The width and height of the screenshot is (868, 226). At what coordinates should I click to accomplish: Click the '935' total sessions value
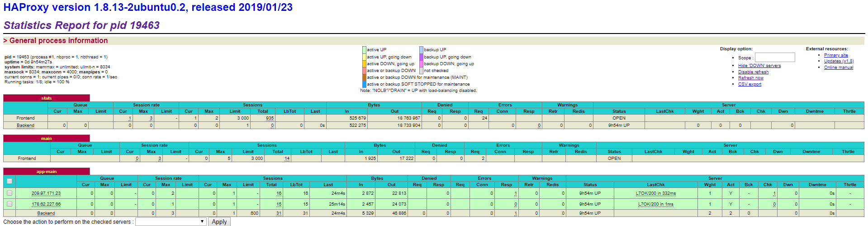tap(270, 118)
